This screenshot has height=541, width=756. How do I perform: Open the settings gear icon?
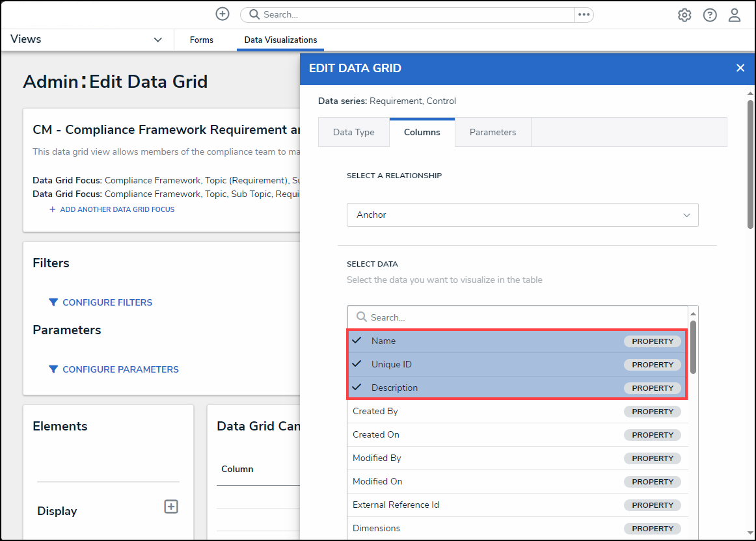[684, 15]
